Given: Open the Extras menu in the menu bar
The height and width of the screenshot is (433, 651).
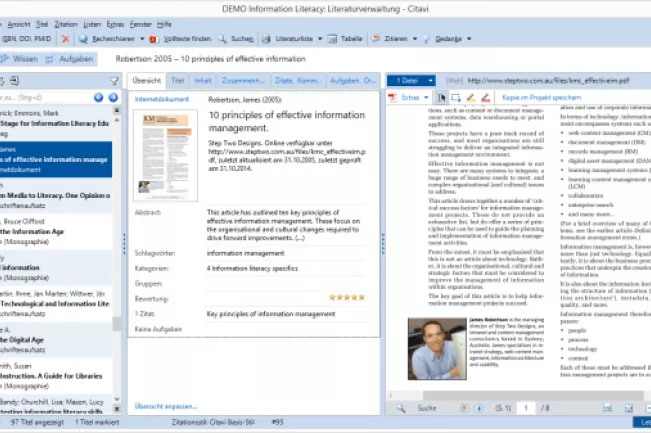Looking at the screenshot, I should click(x=115, y=24).
